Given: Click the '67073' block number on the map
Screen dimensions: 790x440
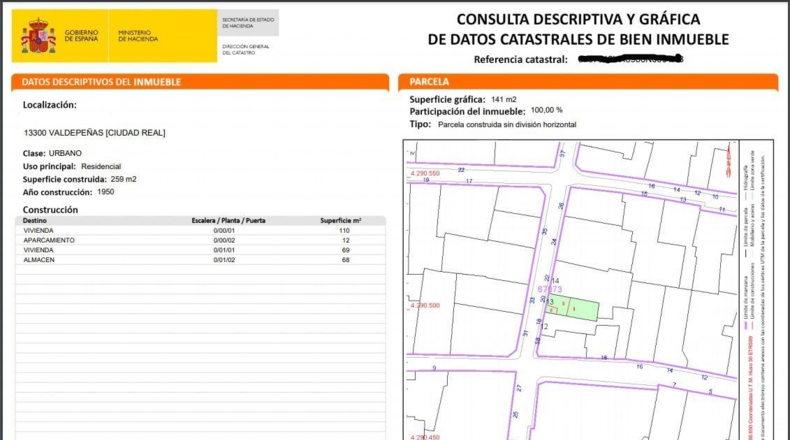Looking at the screenshot, I should pyautogui.click(x=550, y=289).
